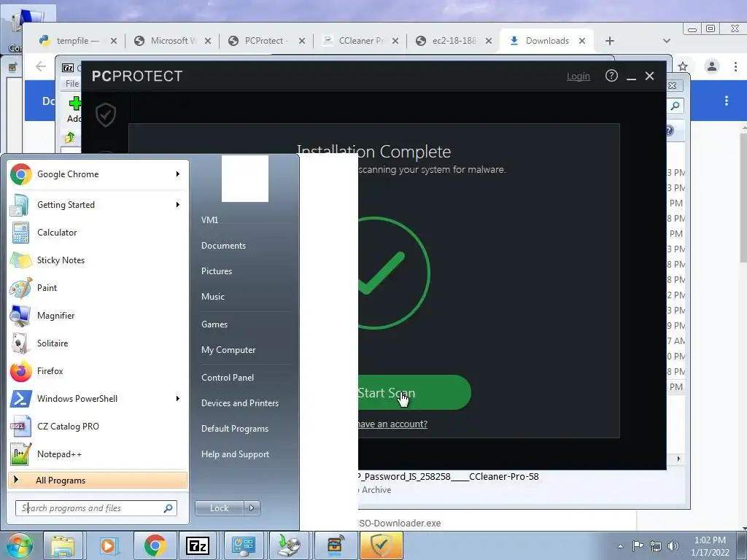Open the taskbar clock showing 1:02 PM
This screenshot has height=560, width=747.
pyautogui.click(x=710, y=546)
